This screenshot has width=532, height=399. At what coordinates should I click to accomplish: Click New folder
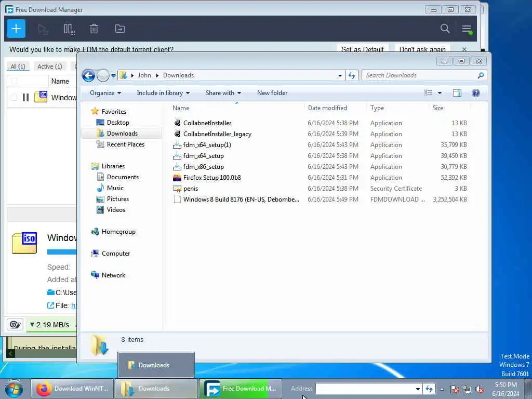coord(272,93)
